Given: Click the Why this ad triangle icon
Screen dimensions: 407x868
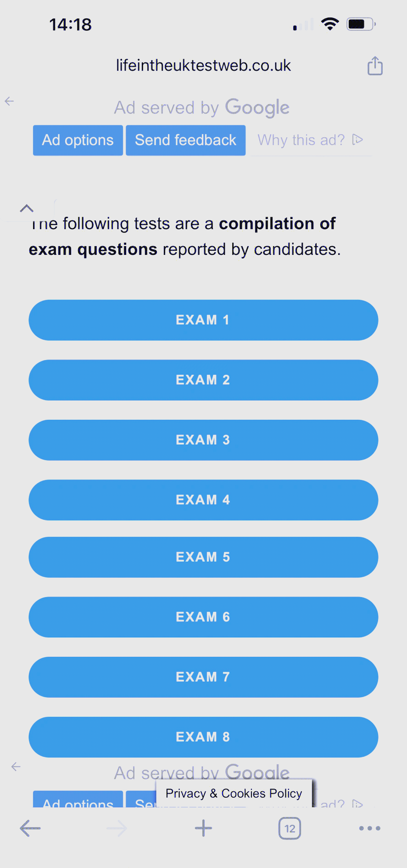Looking at the screenshot, I should click(x=357, y=140).
